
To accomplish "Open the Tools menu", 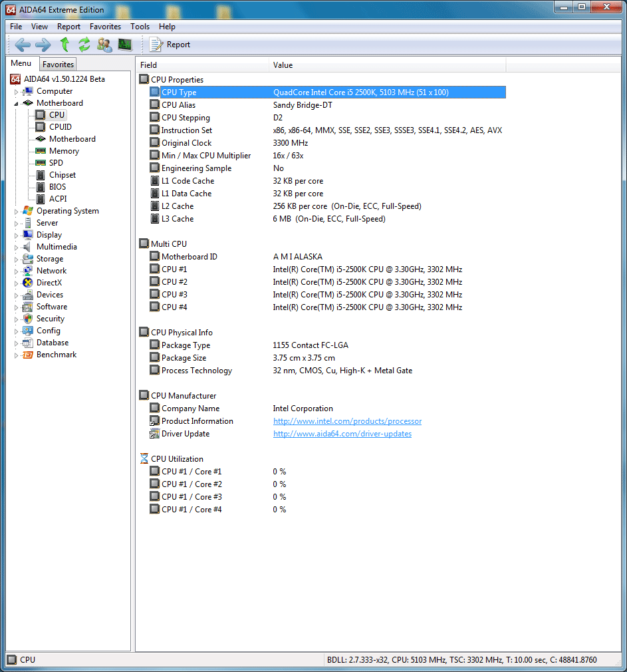I will [x=140, y=27].
